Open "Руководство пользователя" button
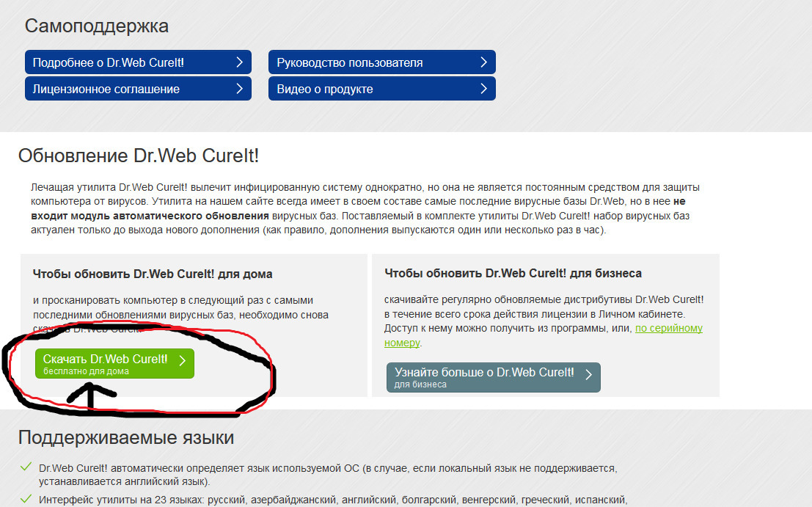This screenshot has width=812, height=507. [x=382, y=62]
